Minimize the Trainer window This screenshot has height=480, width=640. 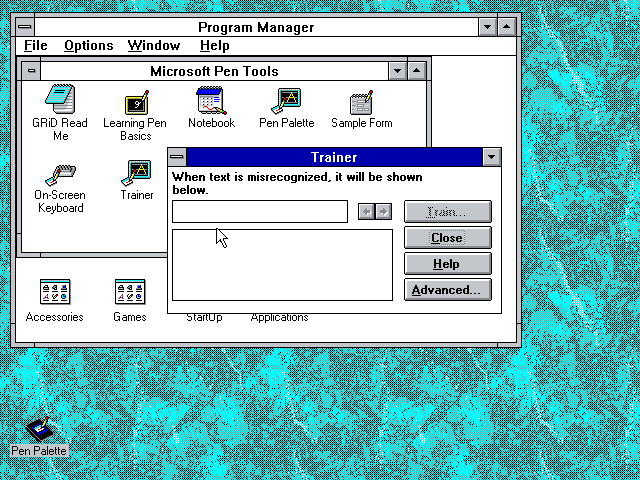click(492, 157)
